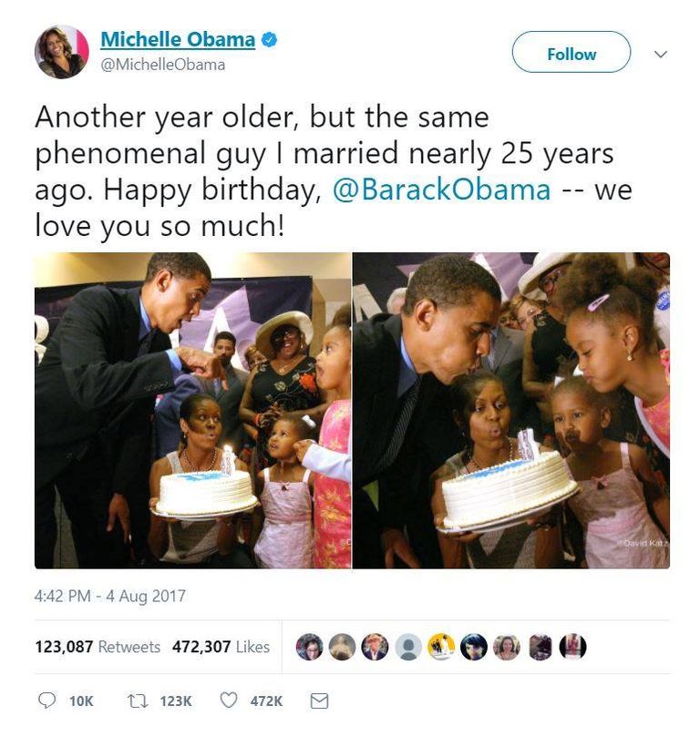This screenshot has height=736, width=700.
Task: Open the right candle-blowing photo
Action: point(511,411)
